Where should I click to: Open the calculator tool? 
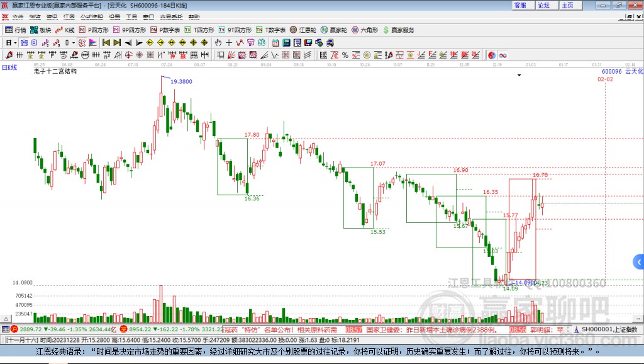286,43
